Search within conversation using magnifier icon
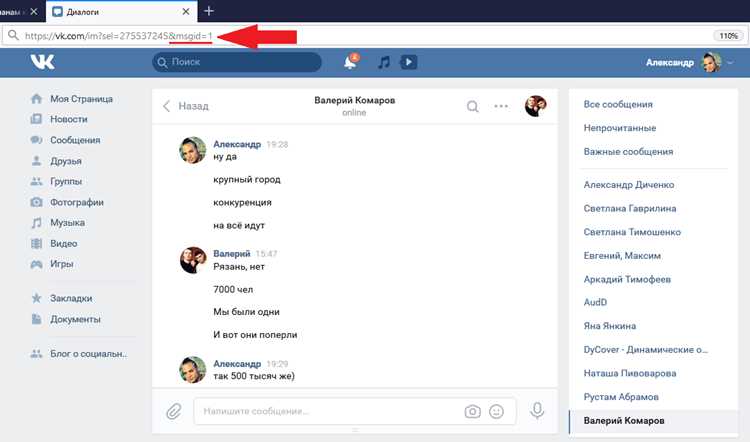This screenshot has width=750, height=442. click(472, 106)
